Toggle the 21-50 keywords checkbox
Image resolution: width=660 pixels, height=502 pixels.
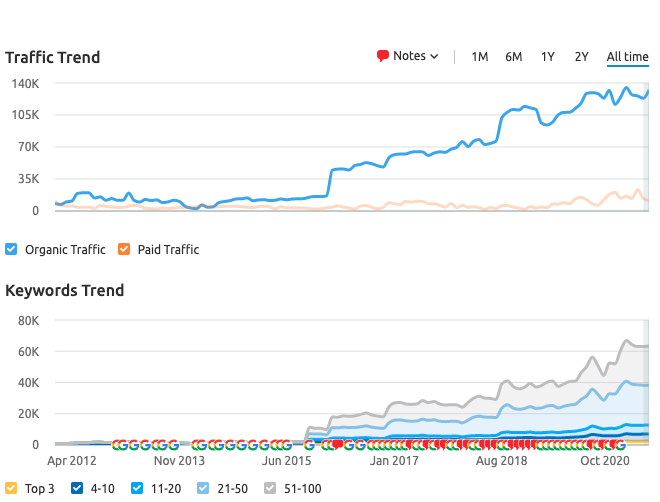point(203,488)
